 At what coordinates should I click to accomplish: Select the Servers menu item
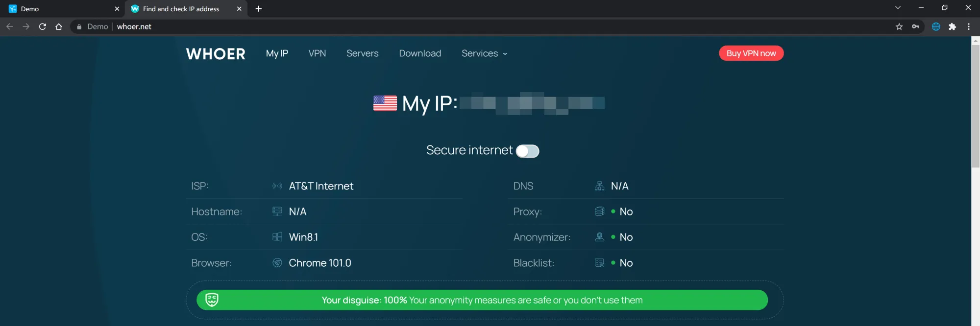tap(362, 53)
